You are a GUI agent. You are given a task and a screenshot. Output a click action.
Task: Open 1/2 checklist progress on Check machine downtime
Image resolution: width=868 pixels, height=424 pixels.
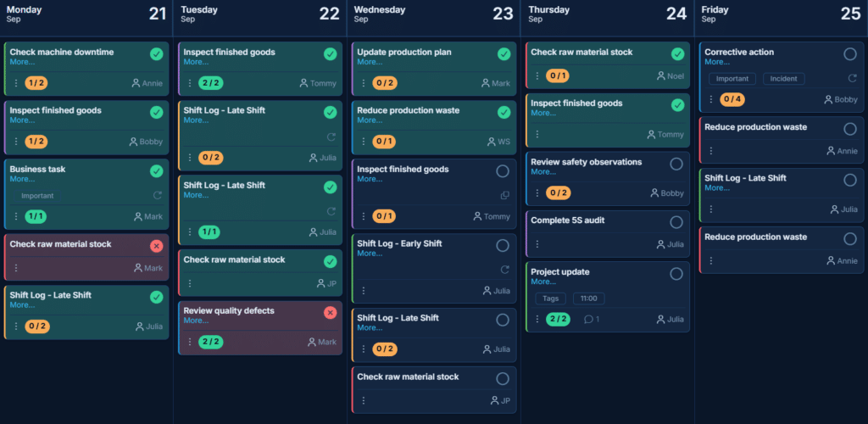coord(36,83)
